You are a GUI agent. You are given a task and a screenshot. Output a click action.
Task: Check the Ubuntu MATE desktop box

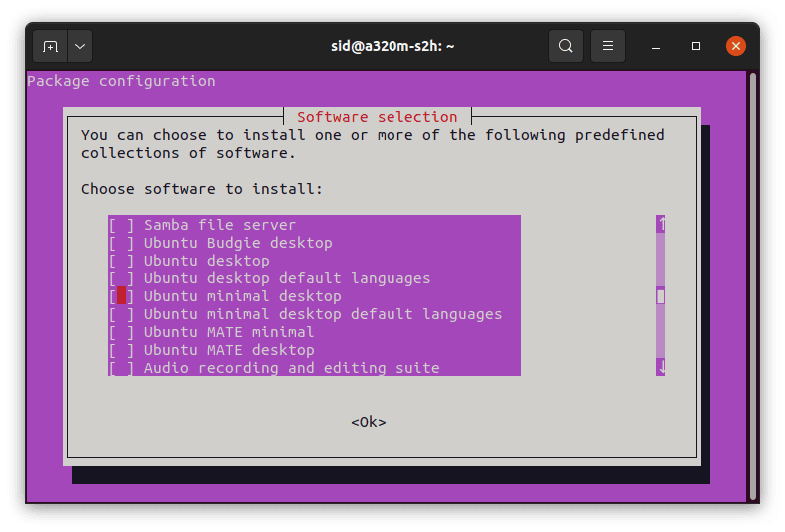click(x=121, y=350)
